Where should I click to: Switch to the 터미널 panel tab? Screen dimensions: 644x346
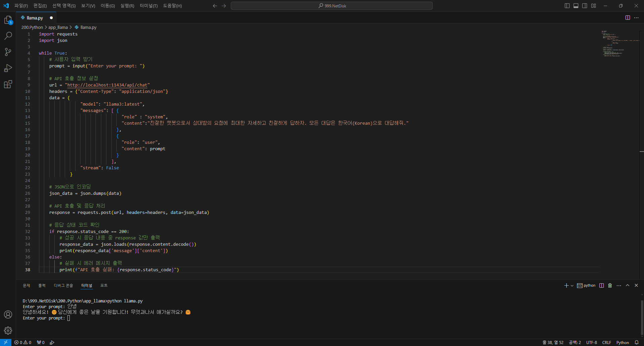[87, 286]
